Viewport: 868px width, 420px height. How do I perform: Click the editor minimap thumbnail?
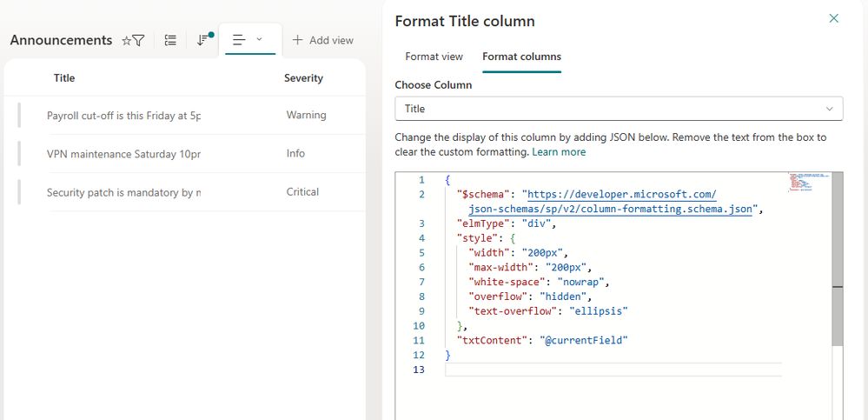[808, 183]
